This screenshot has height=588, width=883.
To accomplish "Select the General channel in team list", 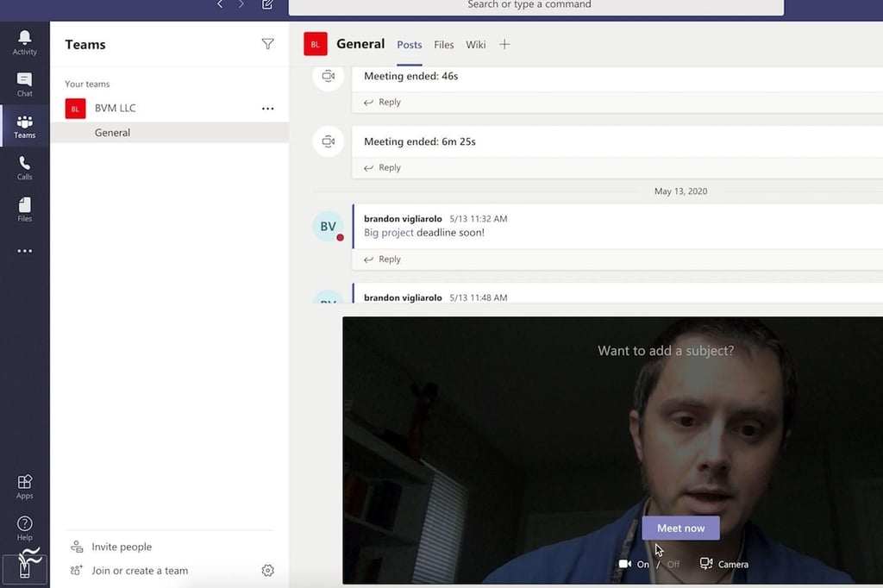I will [x=170, y=133].
